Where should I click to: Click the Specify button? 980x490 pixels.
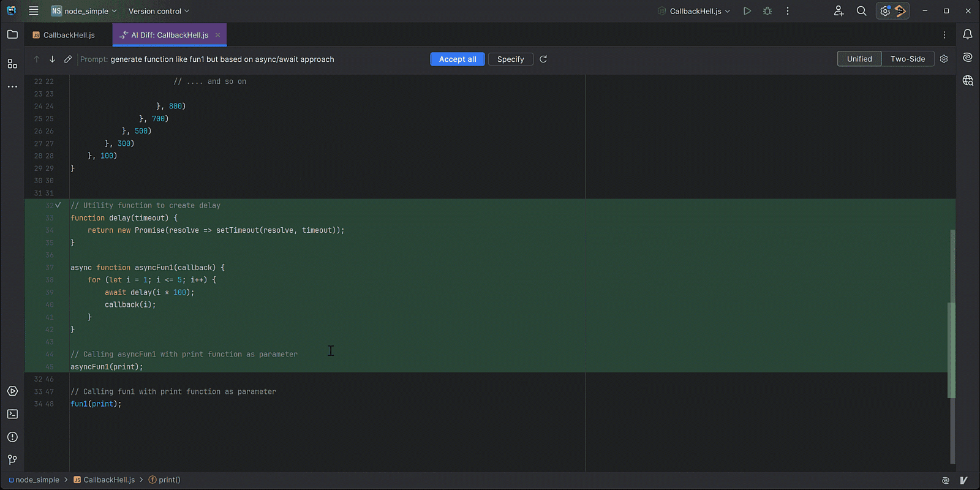coord(511,59)
